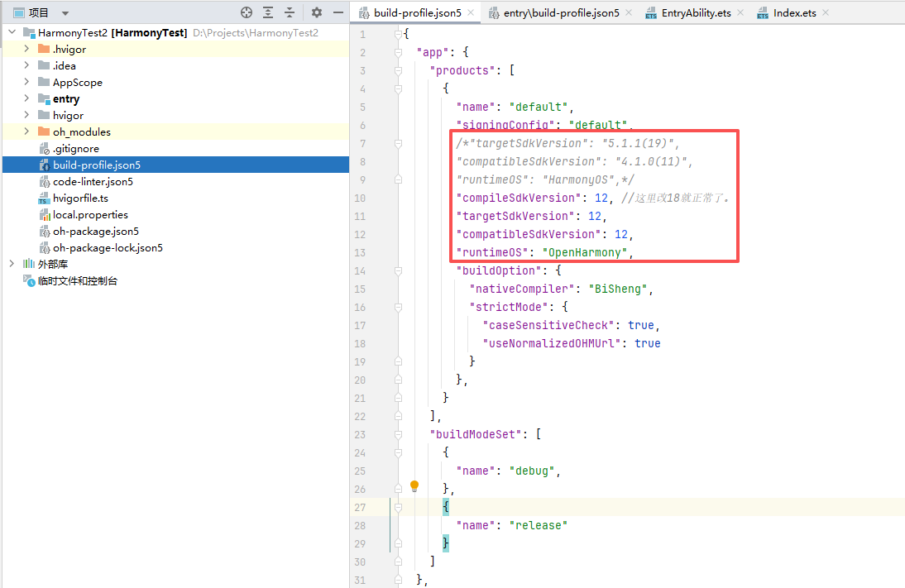Click the collapse all icon in project panel

point(290,12)
